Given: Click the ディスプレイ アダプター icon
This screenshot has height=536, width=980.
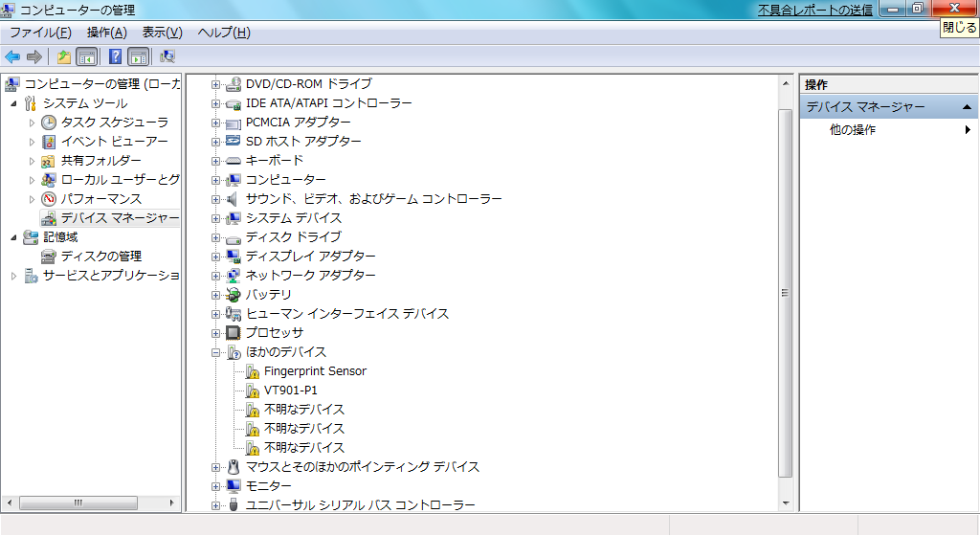Looking at the screenshot, I should (x=234, y=257).
